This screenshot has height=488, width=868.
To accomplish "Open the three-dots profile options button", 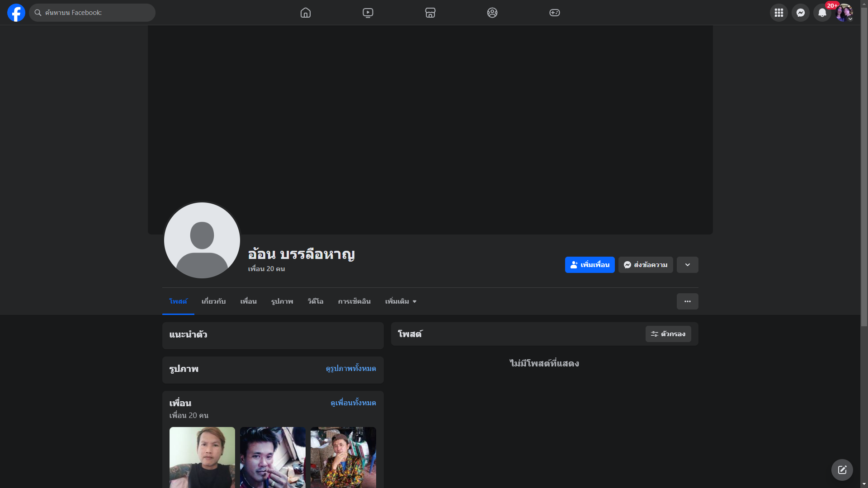I will 688,301.
